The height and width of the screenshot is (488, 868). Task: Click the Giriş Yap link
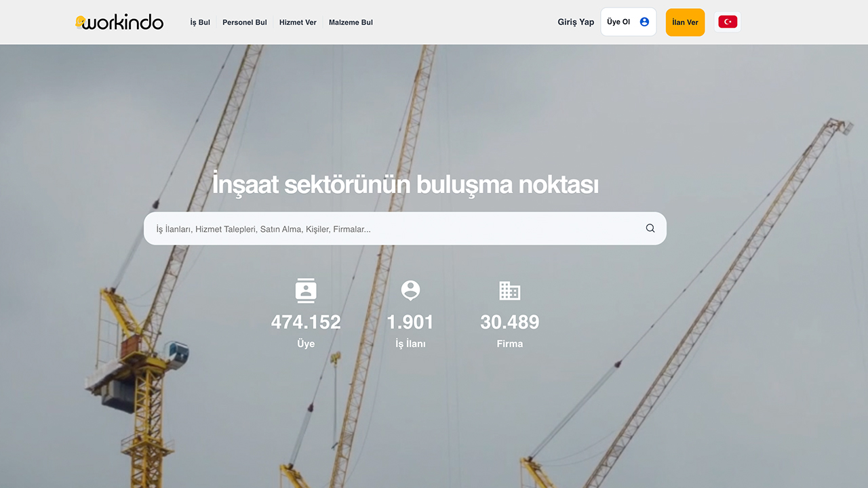pos(576,22)
